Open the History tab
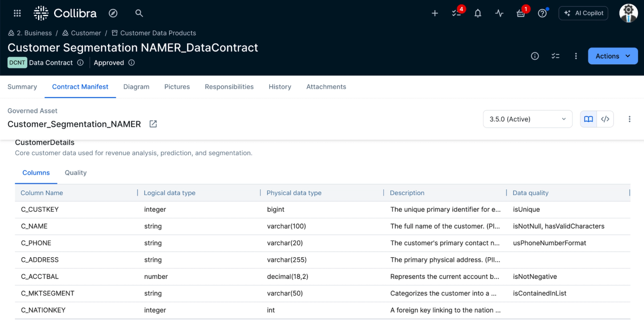 tap(280, 87)
